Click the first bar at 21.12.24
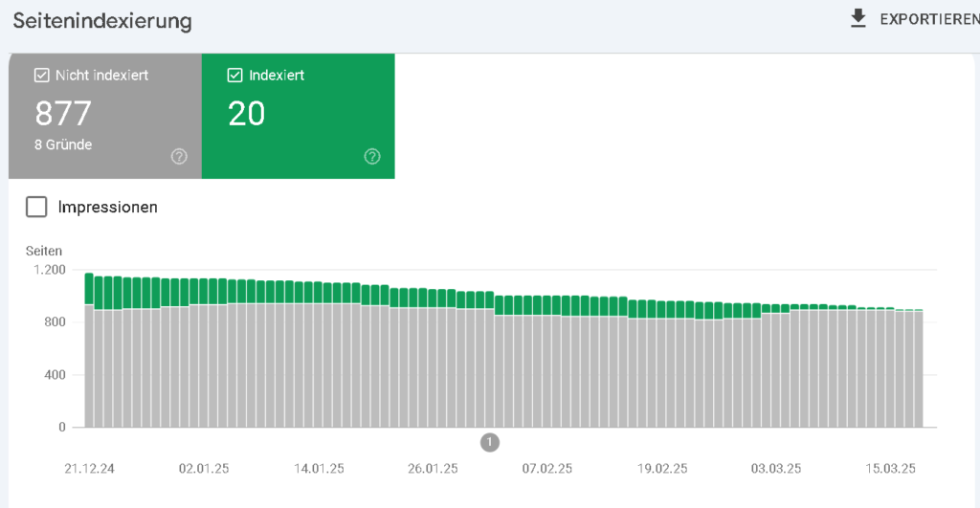The height and width of the screenshot is (508, 980). pos(89,350)
